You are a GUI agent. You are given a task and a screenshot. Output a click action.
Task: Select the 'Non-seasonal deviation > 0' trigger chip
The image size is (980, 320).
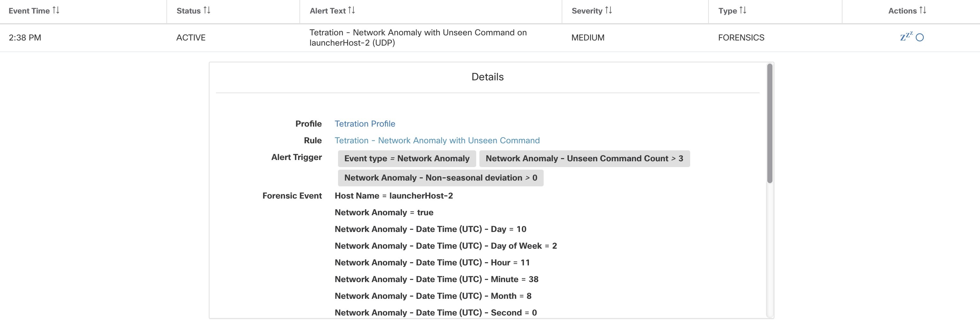440,177
